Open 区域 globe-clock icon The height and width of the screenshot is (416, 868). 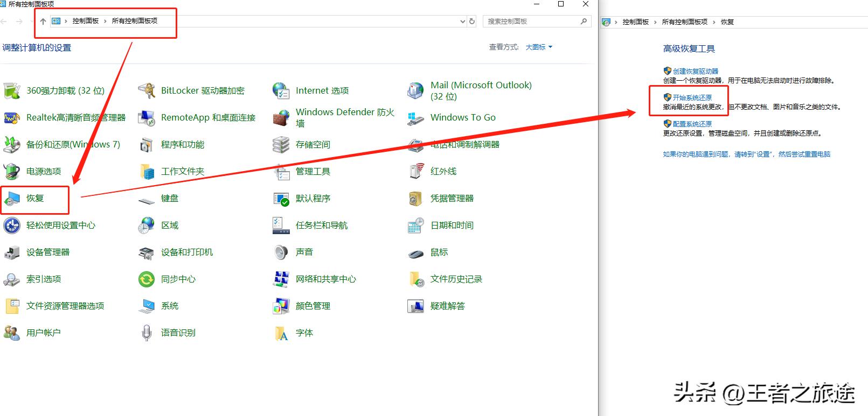pyautogui.click(x=147, y=225)
